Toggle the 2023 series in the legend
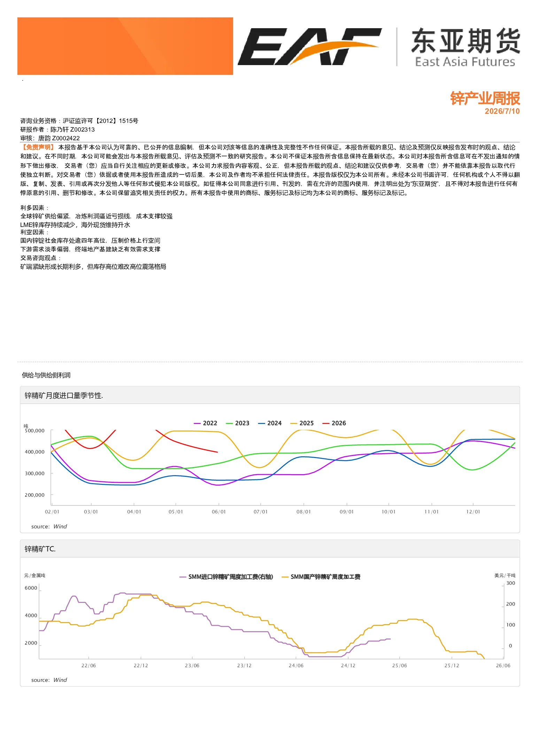Image resolution: width=540 pixels, height=756 pixels. pos(238,423)
